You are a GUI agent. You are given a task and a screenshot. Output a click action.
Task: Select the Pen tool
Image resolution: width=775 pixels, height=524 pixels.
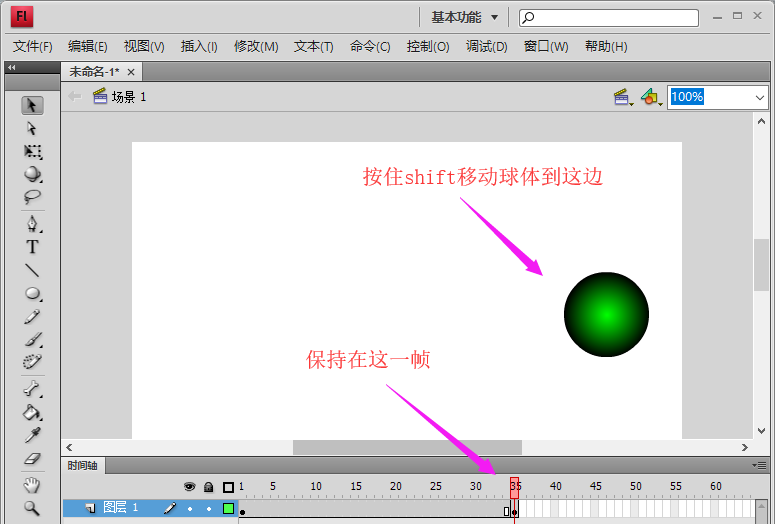pyautogui.click(x=32, y=223)
